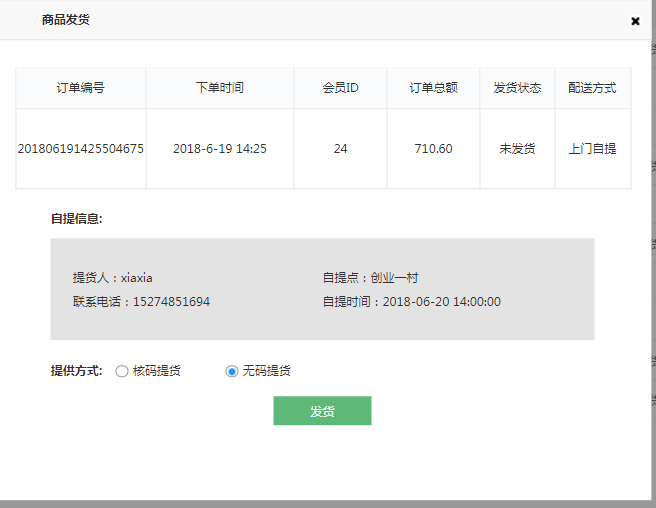Viewport: 656px width, 508px height.
Task: Select the 无码提货 radio option
Action: coord(232,371)
